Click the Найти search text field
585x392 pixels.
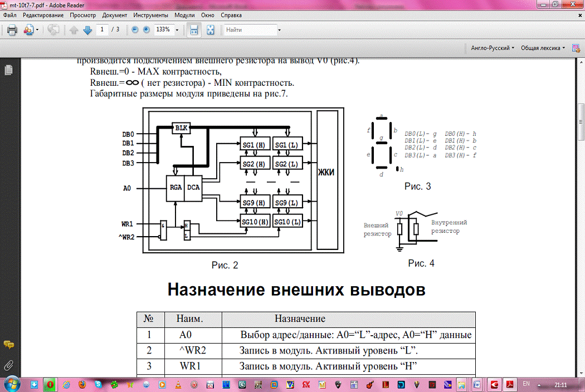(x=250, y=30)
